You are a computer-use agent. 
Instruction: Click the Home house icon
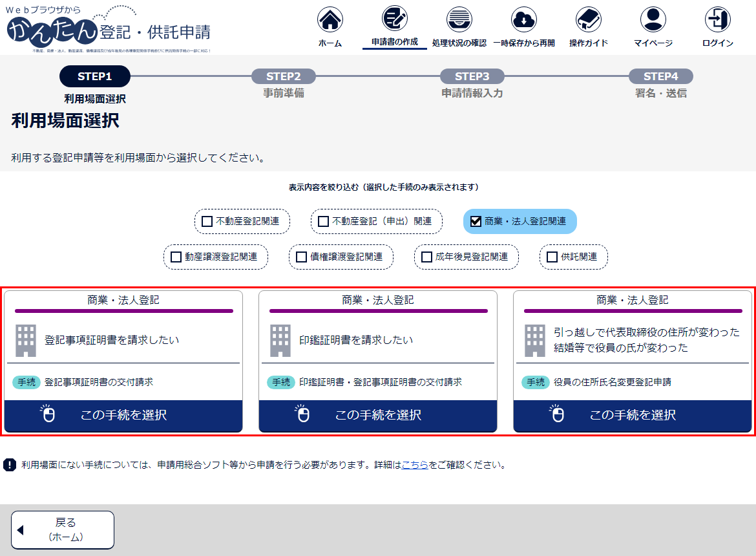tap(330, 20)
